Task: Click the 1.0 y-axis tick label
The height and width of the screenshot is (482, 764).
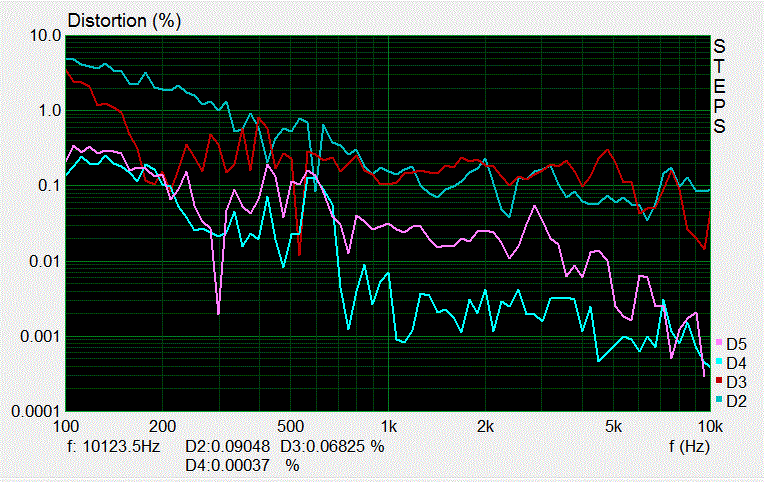Action: (51, 111)
